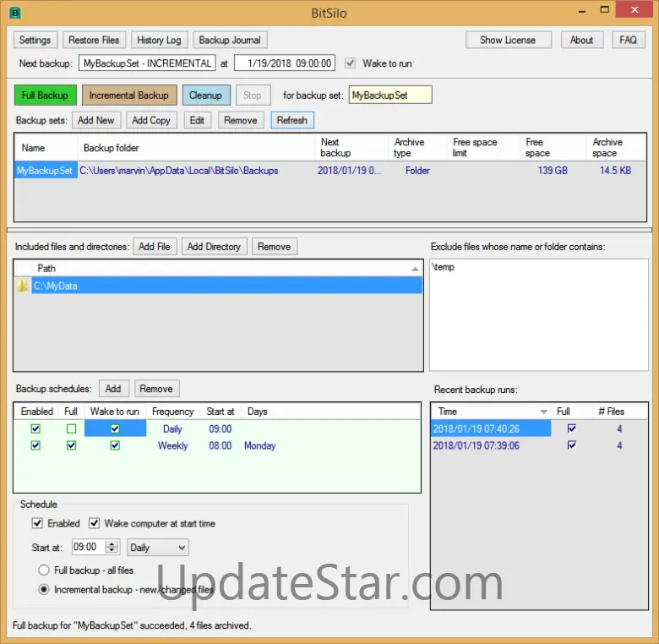This screenshot has height=644, width=659.
Task: Toggle Wake to run in Daily schedule row
Action: [x=115, y=428]
